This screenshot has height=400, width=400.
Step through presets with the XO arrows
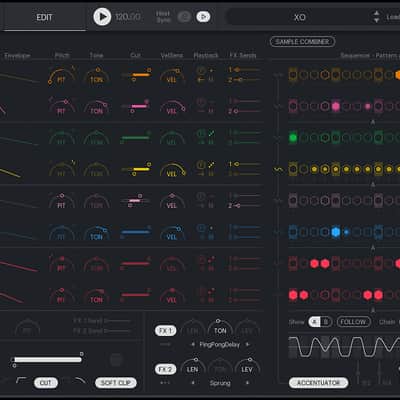tap(376, 17)
